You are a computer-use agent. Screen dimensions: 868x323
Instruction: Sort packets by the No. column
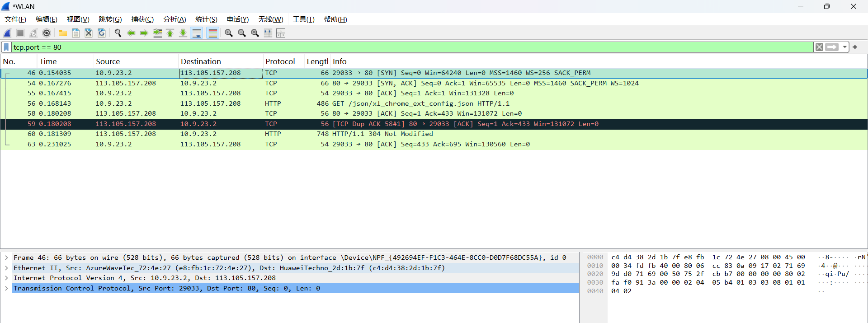pyautogui.click(x=19, y=61)
